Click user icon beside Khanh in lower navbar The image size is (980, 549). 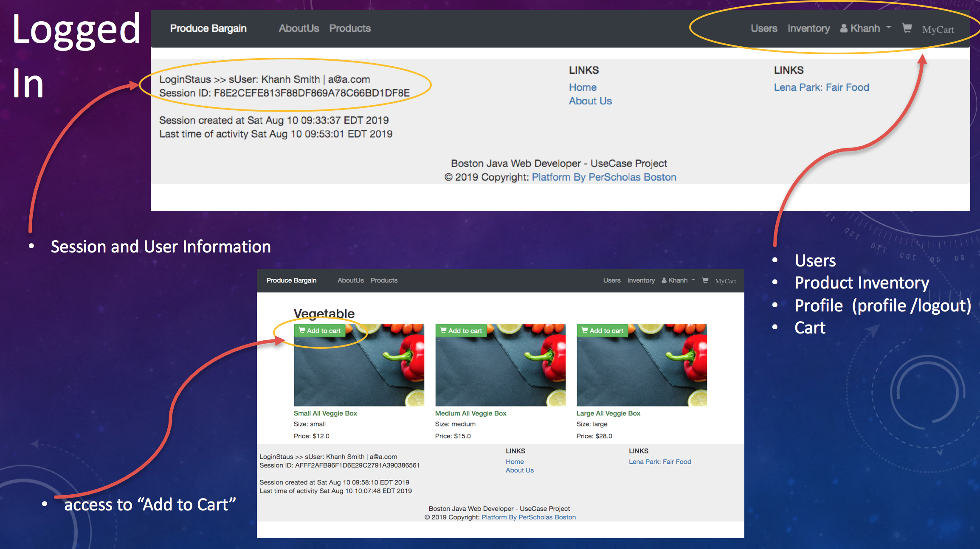coord(664,280)
